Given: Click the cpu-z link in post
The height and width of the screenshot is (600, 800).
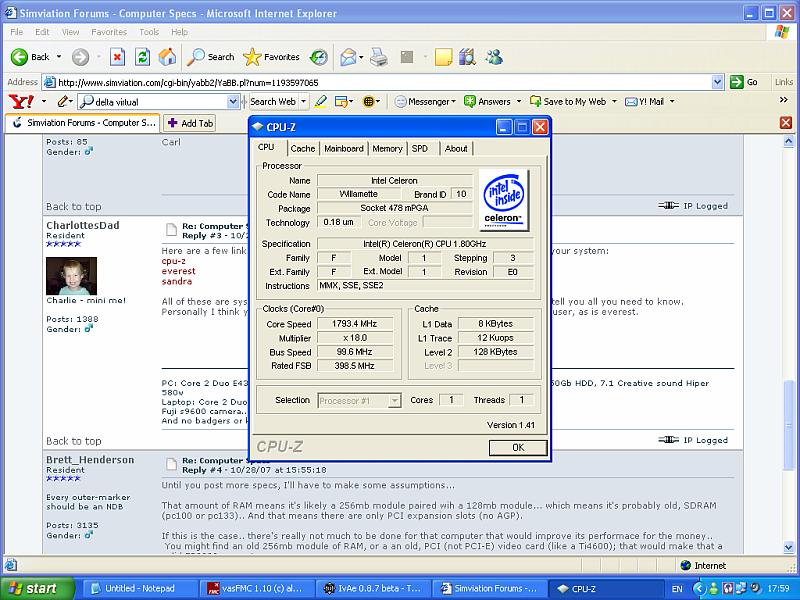Looking at the screenshot, I should [x=173, y=260].
